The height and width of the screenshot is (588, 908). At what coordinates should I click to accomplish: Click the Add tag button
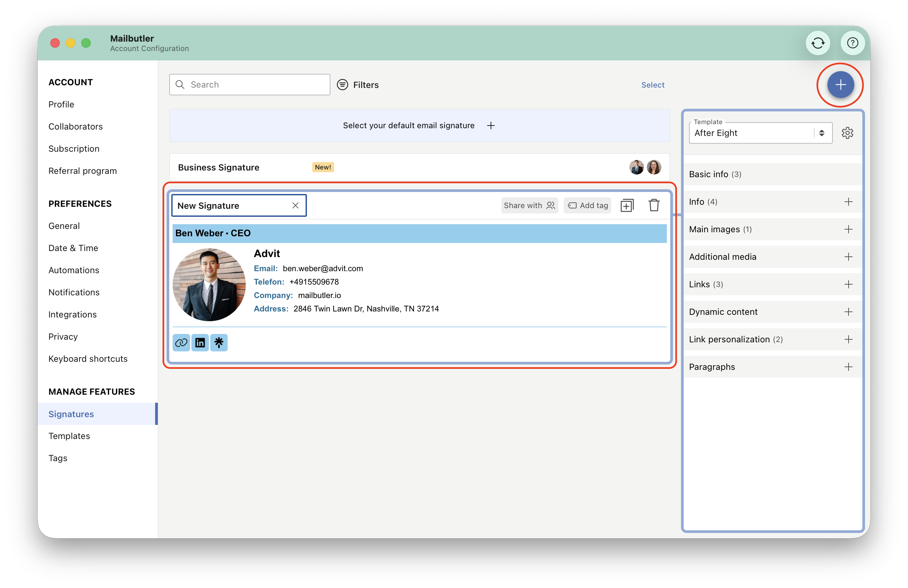click(x=588, y=205)
